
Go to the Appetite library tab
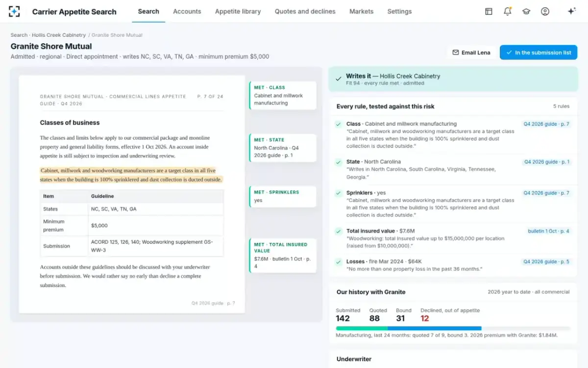238,11
